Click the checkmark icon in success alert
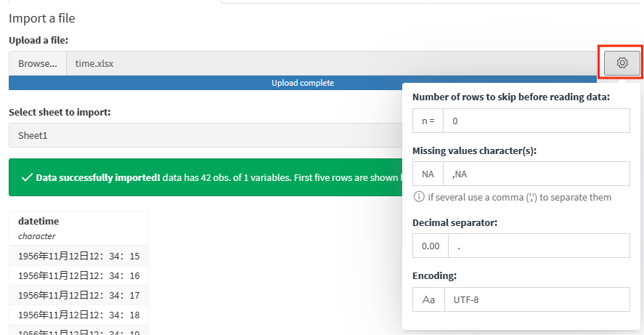 click(x=27, y=177)
